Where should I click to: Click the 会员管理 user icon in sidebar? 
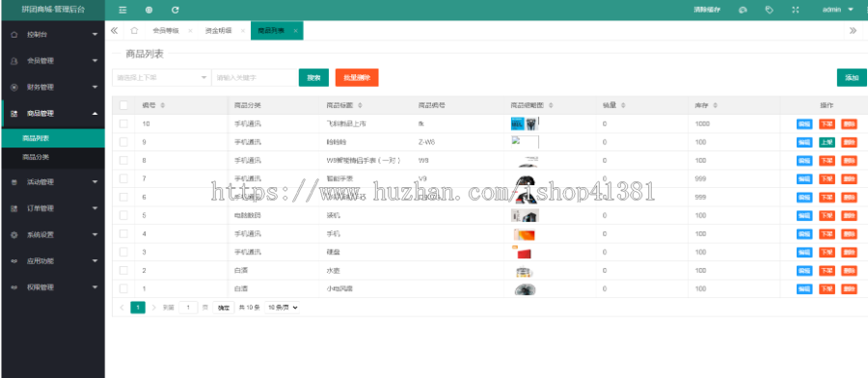[x=14, y=61]
